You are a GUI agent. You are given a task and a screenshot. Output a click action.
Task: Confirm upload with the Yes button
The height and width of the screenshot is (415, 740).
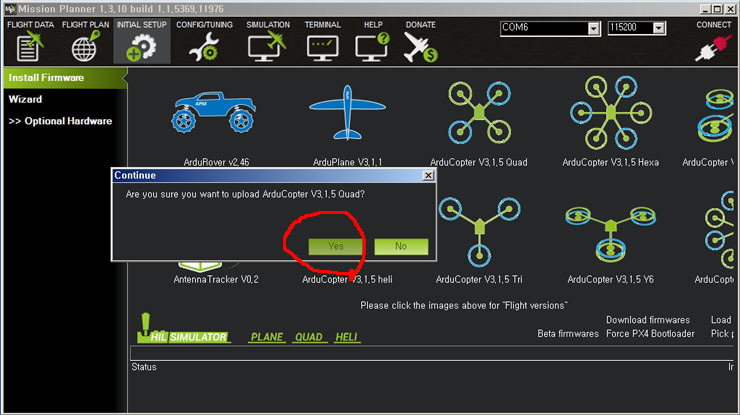tap(336, 246)
